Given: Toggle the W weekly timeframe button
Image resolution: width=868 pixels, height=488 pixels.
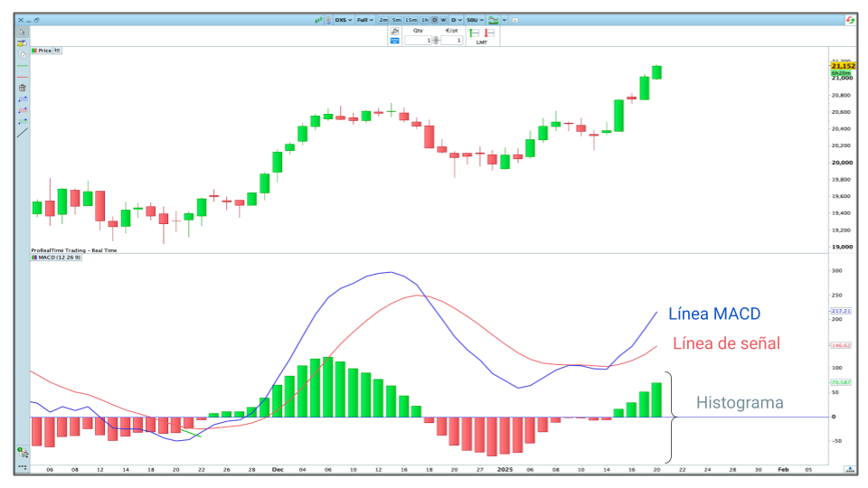Looking at the screenshot, I should [443, 20].
